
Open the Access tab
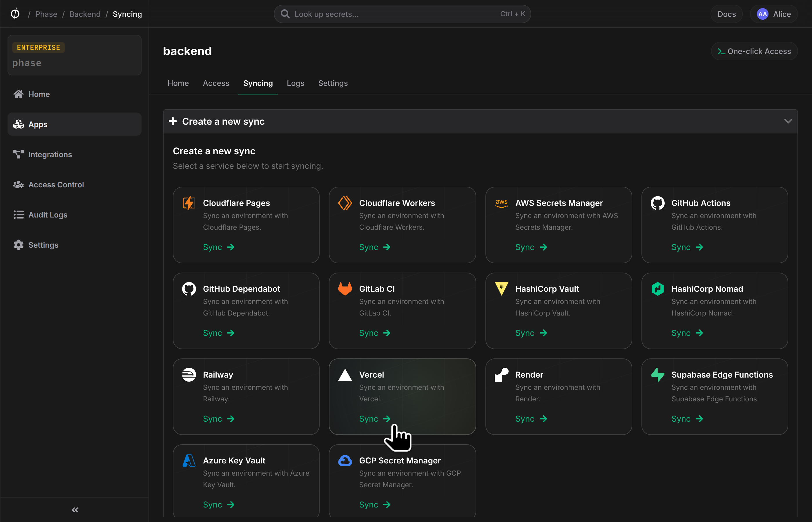[x=216, y=83]
